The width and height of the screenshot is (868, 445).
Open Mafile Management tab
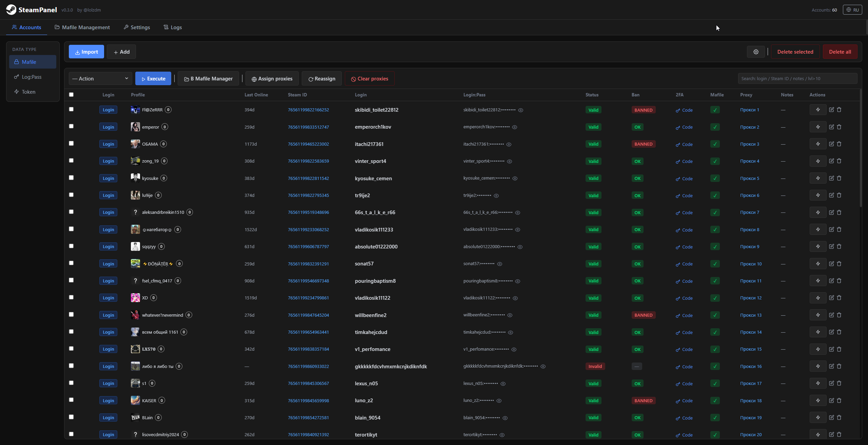click(x=82, y=27)
